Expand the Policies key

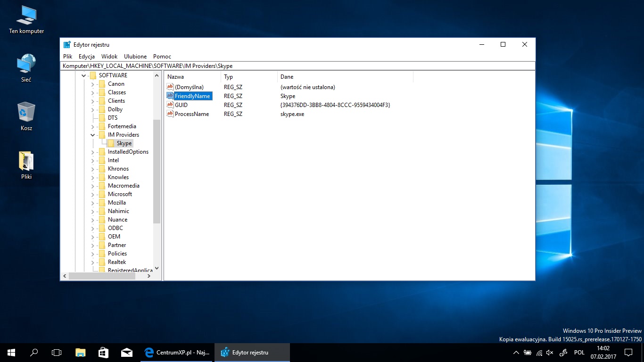tap(92, 254)
